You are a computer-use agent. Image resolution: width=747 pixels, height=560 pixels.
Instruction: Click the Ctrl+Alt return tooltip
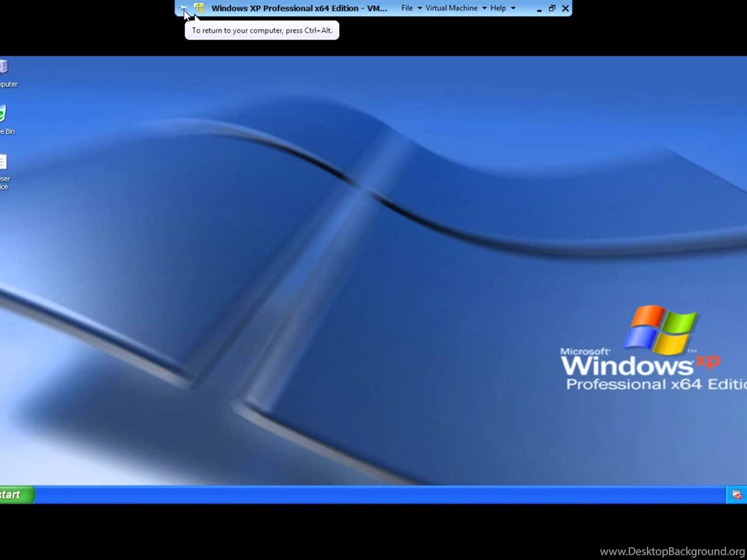coord(262,30)
